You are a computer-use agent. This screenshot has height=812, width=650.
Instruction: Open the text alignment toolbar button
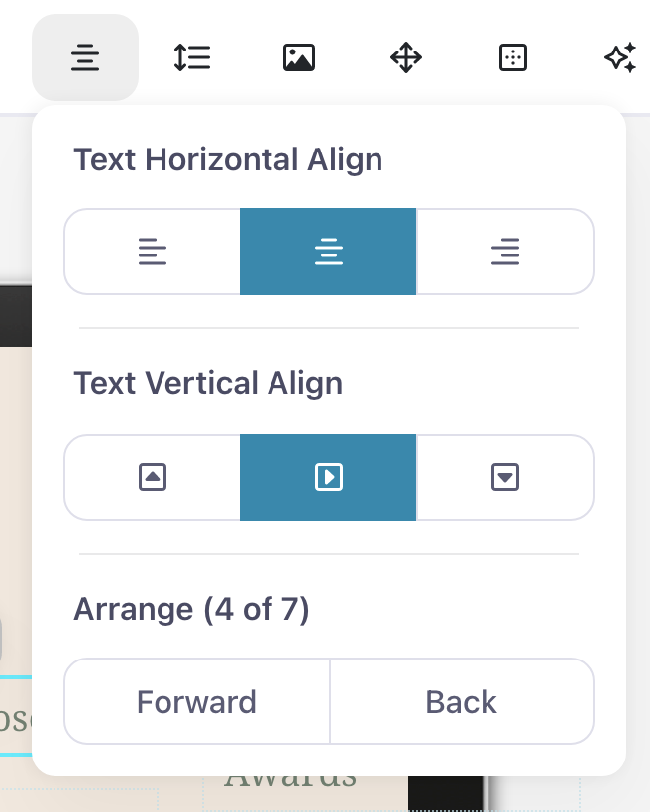(x=85, y=58)
